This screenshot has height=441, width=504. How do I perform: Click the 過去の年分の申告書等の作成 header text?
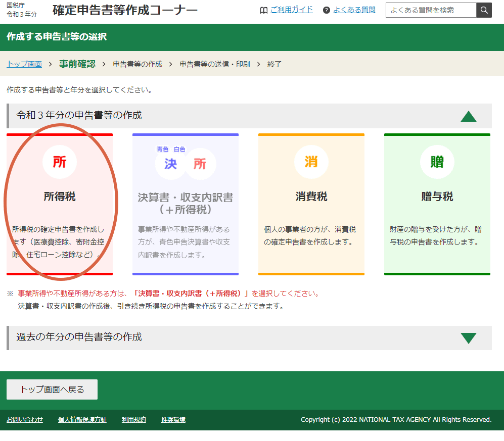[79, 337]
